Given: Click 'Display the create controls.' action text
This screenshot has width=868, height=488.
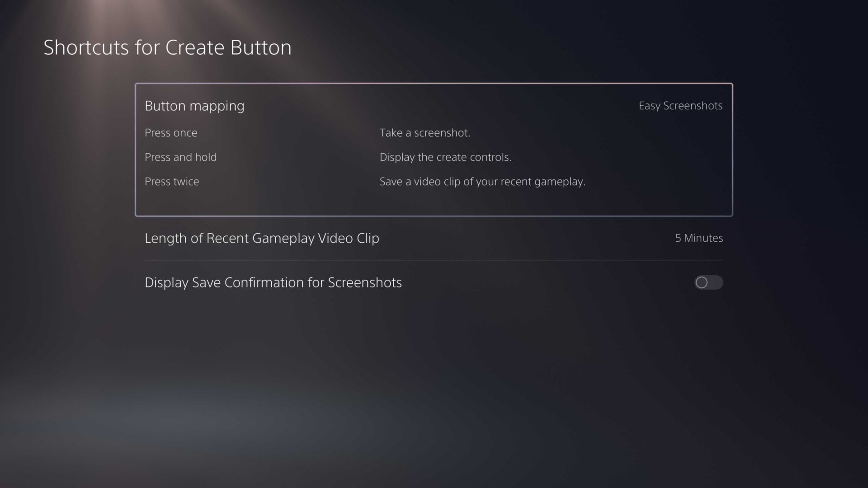Looking at the screenshot, I should 446,157.
